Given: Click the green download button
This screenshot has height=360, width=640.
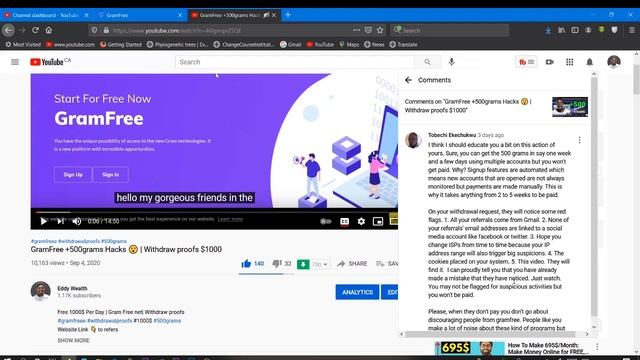Looking at the screenshot, I should pyautogui.click(x=303, y=264).
